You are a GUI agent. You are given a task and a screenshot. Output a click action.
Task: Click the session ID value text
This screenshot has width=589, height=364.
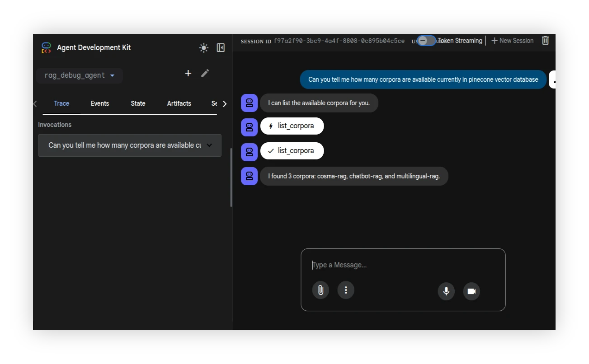tap(339, 41)
